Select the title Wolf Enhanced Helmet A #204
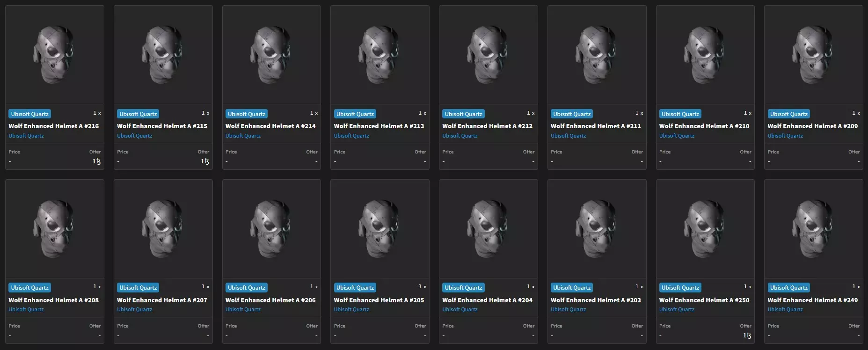 pos(488,300)
